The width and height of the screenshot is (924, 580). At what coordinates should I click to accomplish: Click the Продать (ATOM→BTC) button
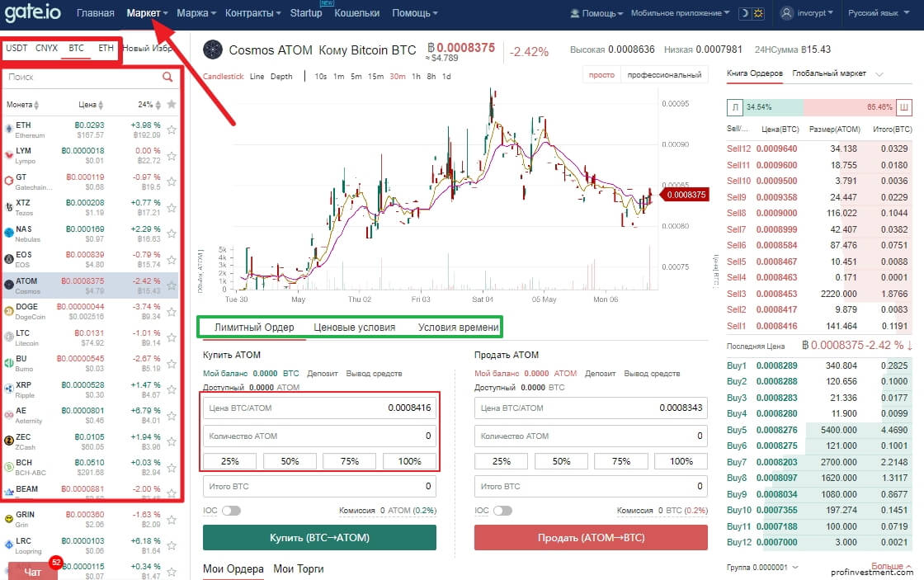[x=591, y=538]
